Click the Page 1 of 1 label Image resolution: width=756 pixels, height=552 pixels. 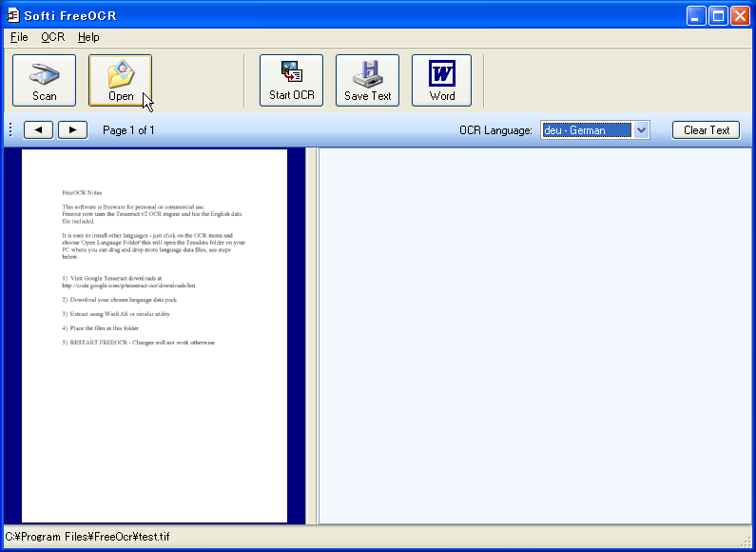tap(128, 130)
